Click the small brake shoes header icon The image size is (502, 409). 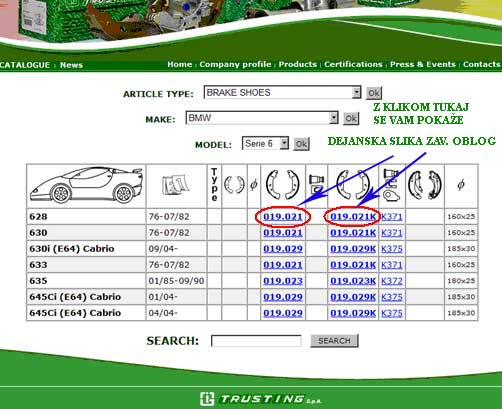(234, 184)
